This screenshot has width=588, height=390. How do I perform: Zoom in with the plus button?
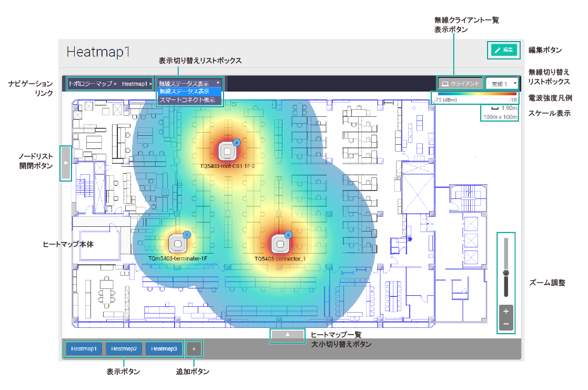[506, 311]
